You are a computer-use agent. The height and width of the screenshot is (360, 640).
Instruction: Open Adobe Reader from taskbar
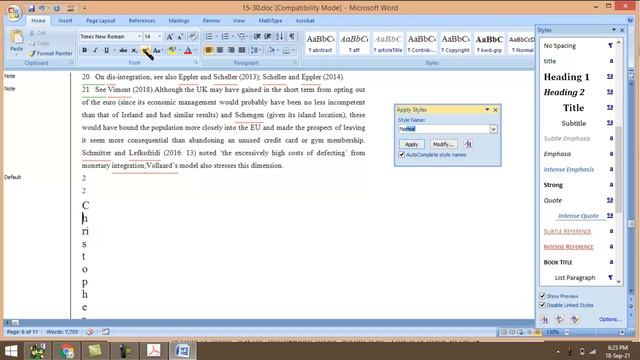point(153,351)
